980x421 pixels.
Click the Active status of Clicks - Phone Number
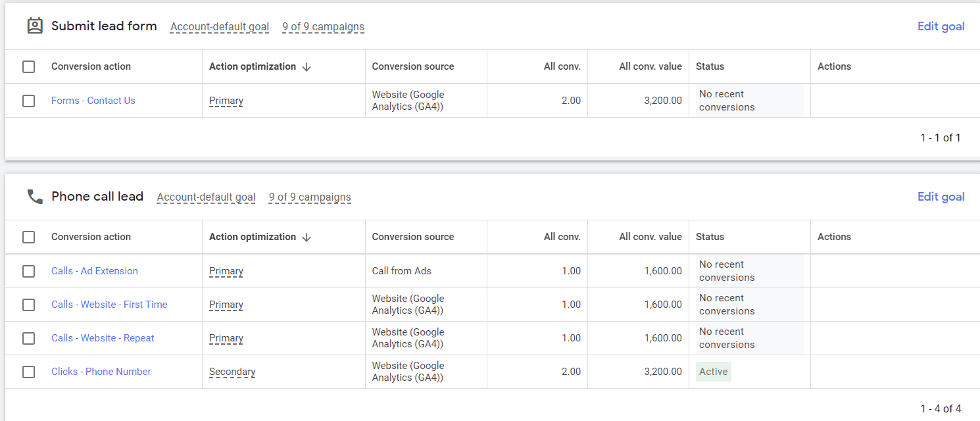[x=714, y=372]
